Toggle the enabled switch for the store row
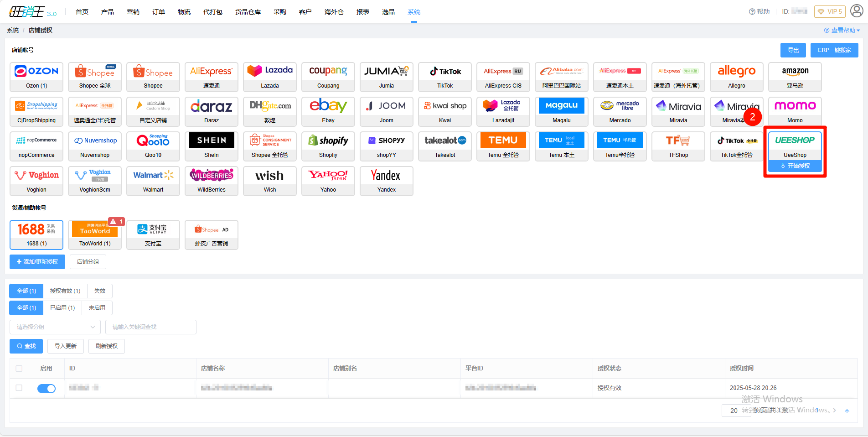868x437 pixels. 46,388
